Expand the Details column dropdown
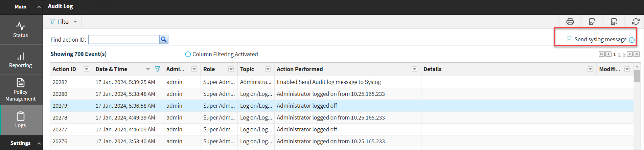Viewport: 644px width, 150px height. click(590, 69)
